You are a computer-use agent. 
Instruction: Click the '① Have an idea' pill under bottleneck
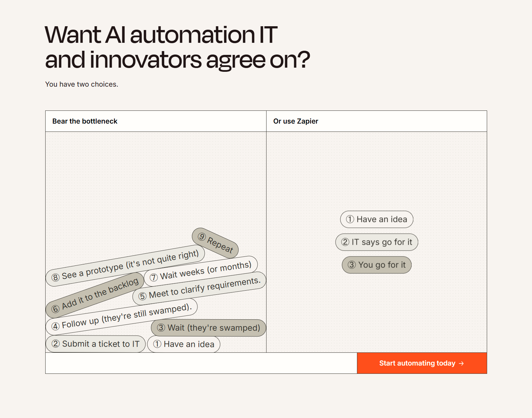(x=184, y=344)
